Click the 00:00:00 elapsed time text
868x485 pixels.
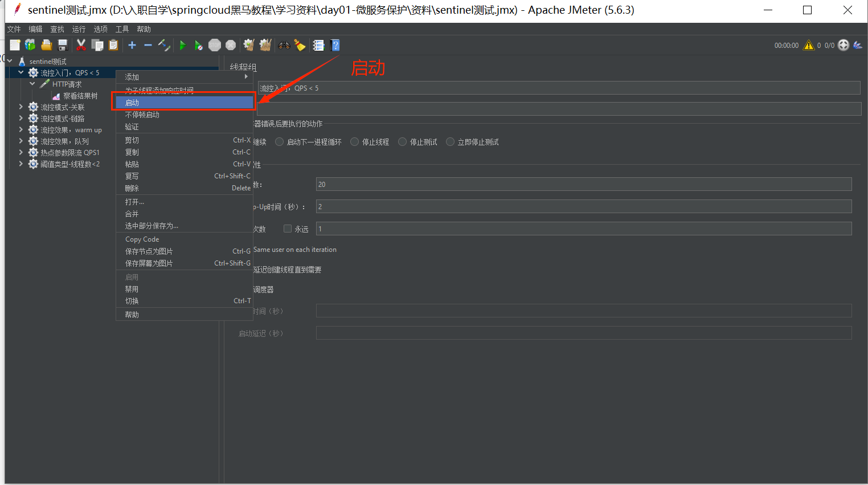(787, 46)
